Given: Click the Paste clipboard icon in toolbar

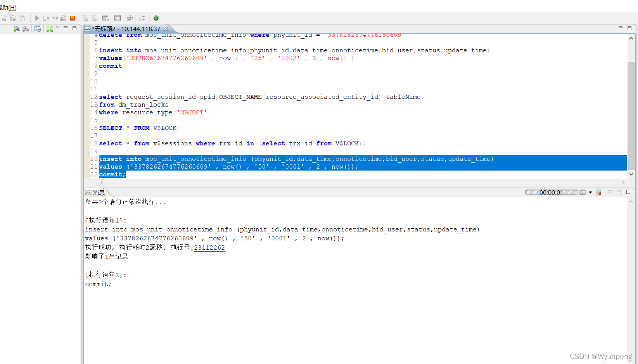Looking at the screenshot, I should 22,18.
